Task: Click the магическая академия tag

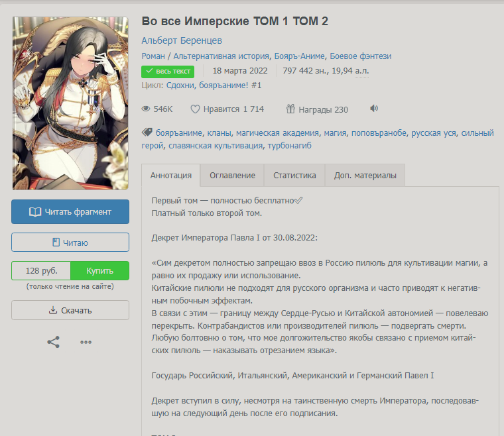Action: (x=277, y=133)
